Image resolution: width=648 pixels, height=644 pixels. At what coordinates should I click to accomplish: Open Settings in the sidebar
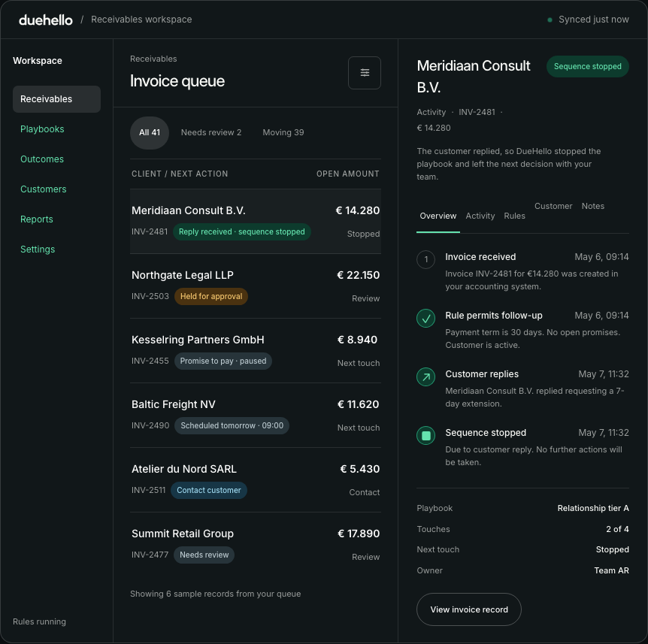[x=38, y=249]
